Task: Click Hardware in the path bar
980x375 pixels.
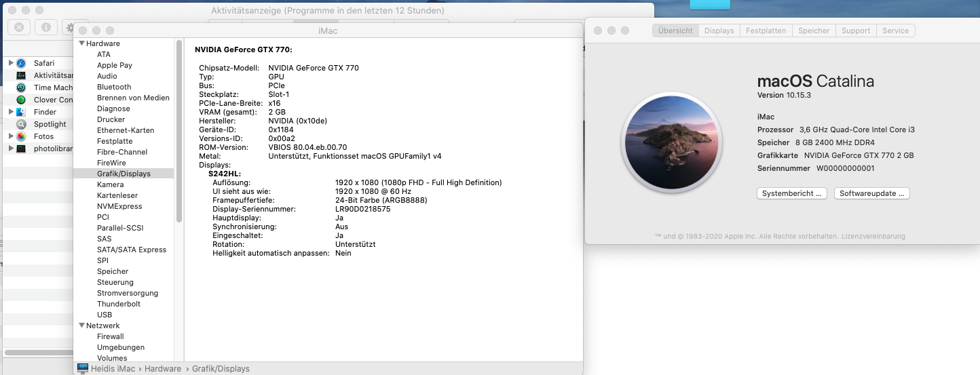Action: [x=162, y=369]
